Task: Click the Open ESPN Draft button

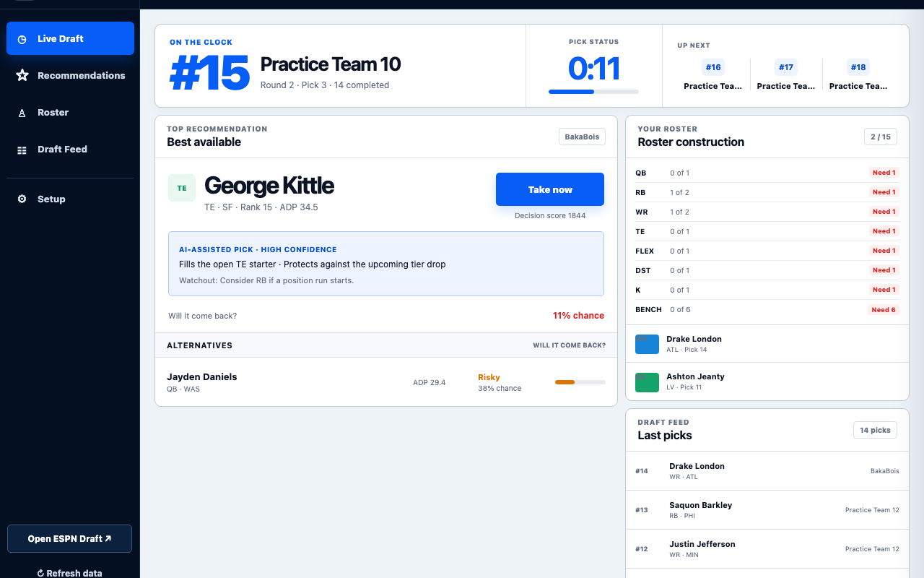Action: [69, 538]
